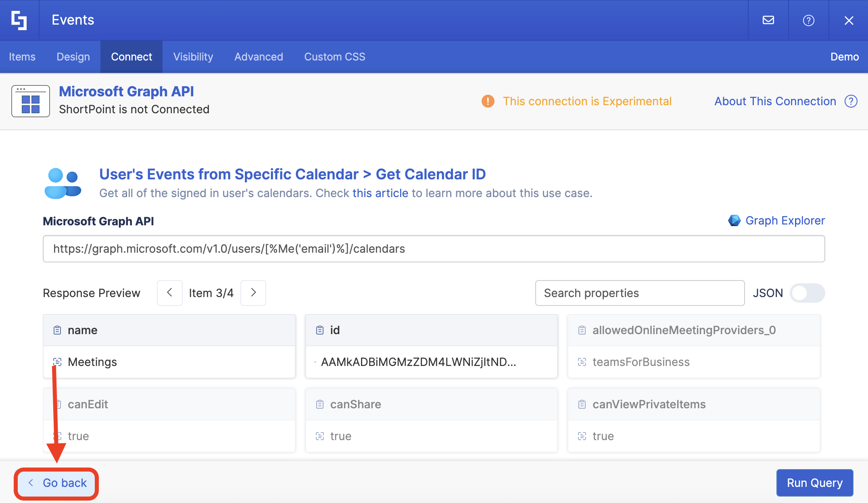Click the Graph Explorer gem icon
The image size is (868, 503).
(x=734, y=220)
